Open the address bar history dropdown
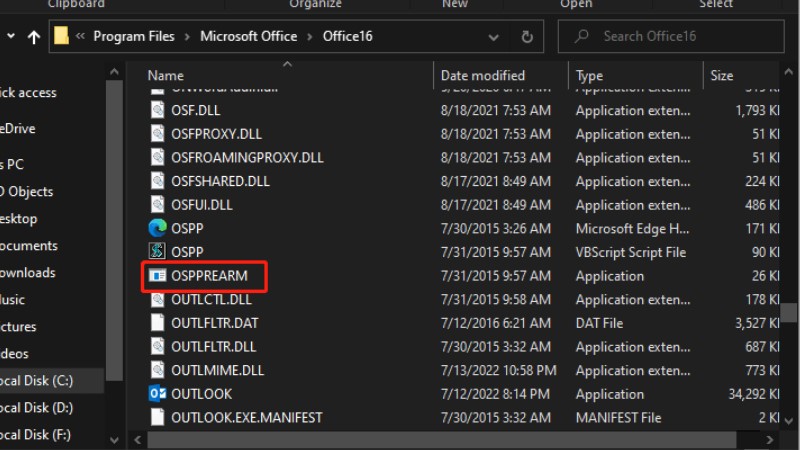Viewport: 800px width, 450px height. 496,37
